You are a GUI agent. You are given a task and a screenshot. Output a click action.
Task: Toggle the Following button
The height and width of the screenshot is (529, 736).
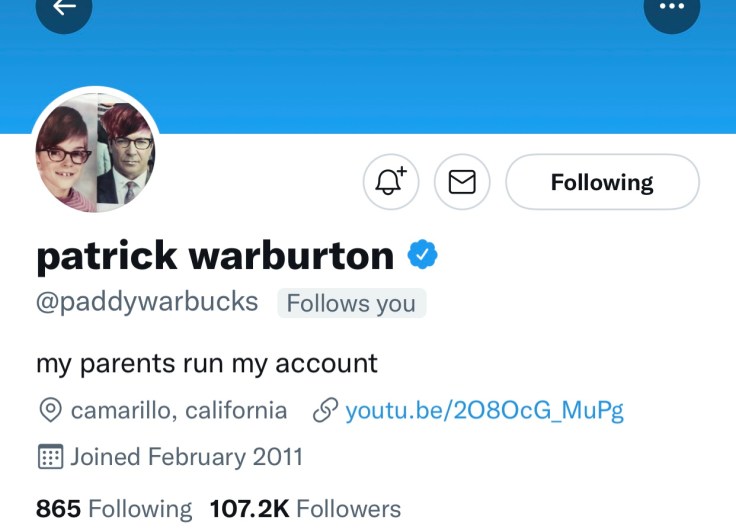pyautogui.click(x=602, y=182)
